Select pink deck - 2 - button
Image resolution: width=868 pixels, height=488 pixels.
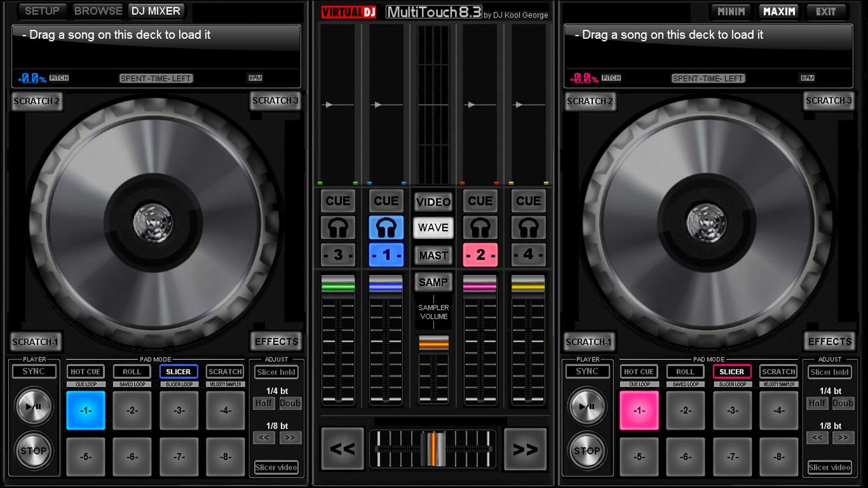(x=480, y=255)
